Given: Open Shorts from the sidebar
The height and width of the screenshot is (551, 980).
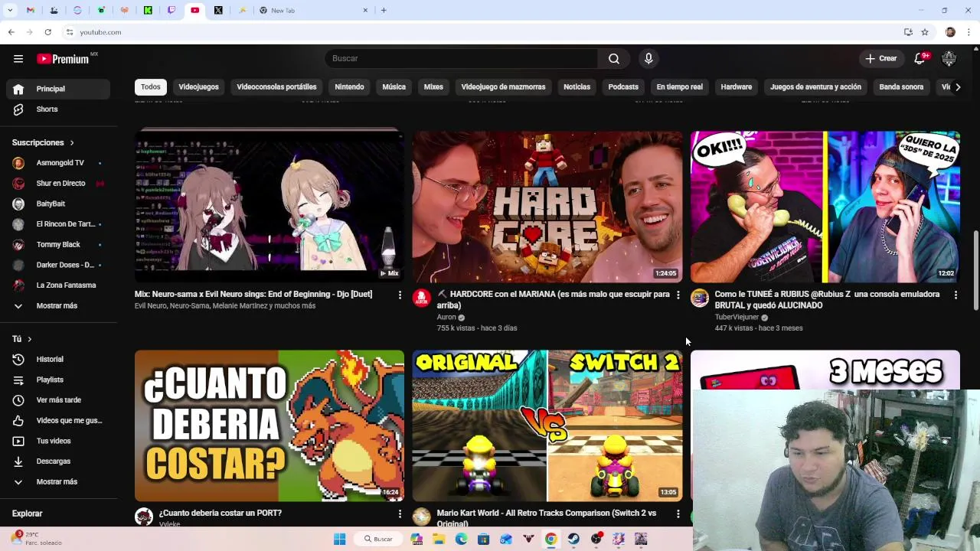Looking at the screenshot, I should (58, 109).
